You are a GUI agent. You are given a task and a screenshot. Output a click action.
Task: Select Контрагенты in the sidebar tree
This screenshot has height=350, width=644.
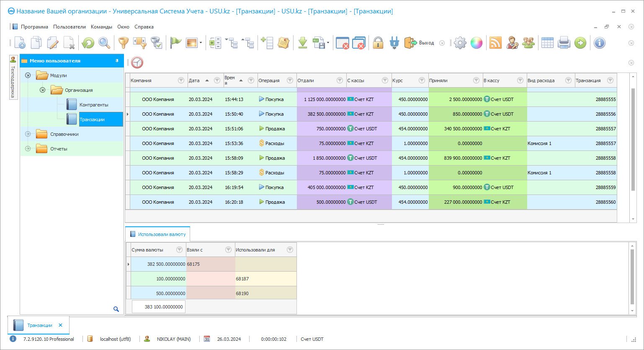click(x=94, y=105)
